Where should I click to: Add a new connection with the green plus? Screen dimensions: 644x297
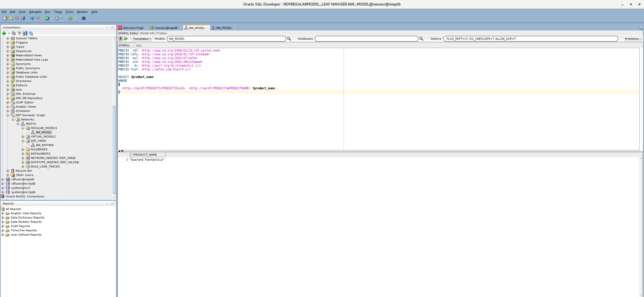point(4,33)
